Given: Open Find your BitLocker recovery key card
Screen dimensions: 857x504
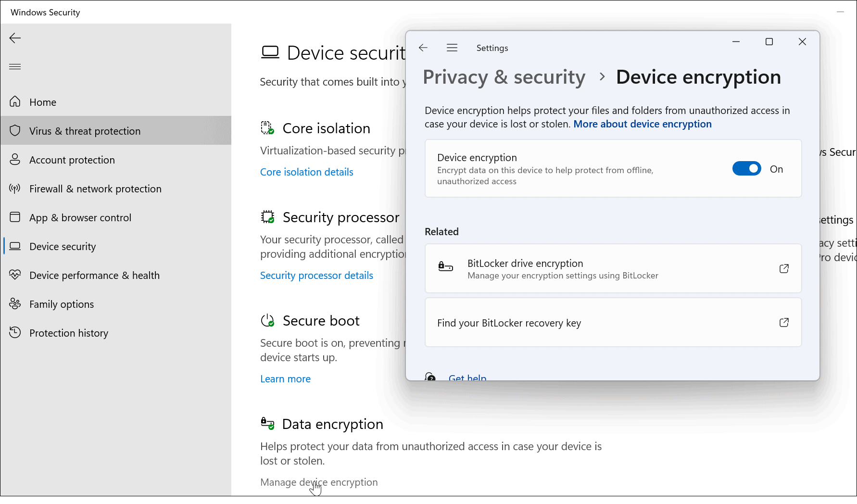Looking at the screenshot, I should pos(613,322).
